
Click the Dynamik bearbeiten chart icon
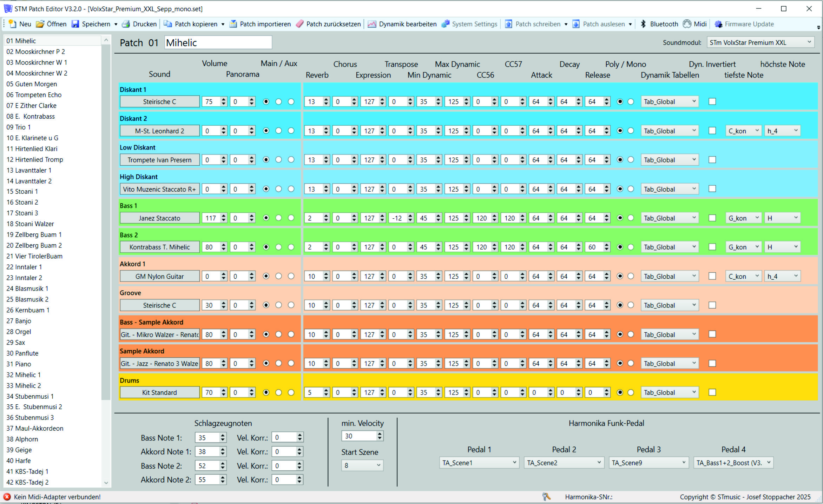(x=372, y=24)
